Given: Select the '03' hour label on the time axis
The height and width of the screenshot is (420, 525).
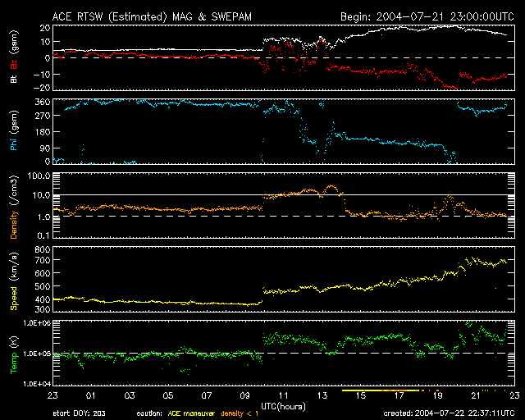Looking at the screenshot, I should click(x=130, y=396).
